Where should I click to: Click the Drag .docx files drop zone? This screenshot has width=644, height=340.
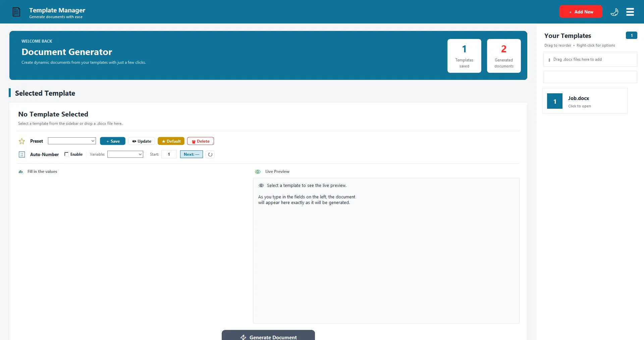pos(590,59)
